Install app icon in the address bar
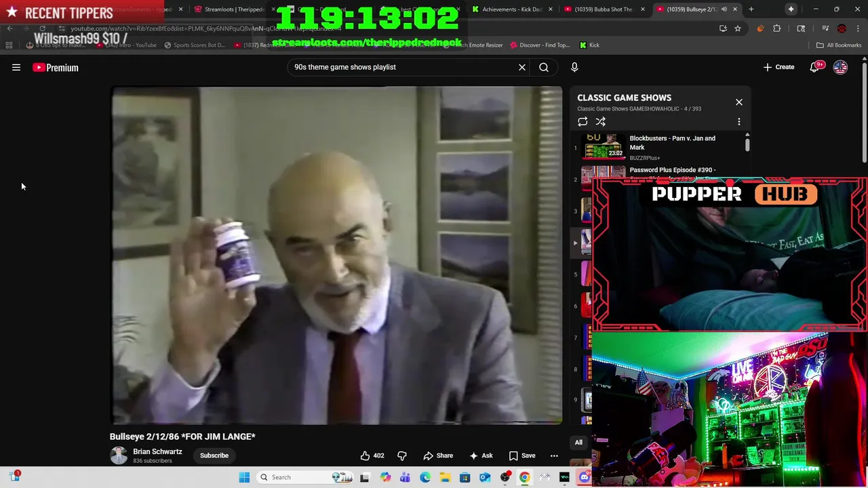 click(x=723, y=28)
